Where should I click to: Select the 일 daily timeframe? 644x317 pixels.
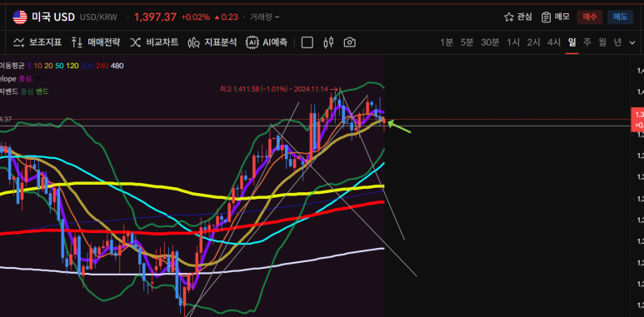572,42
